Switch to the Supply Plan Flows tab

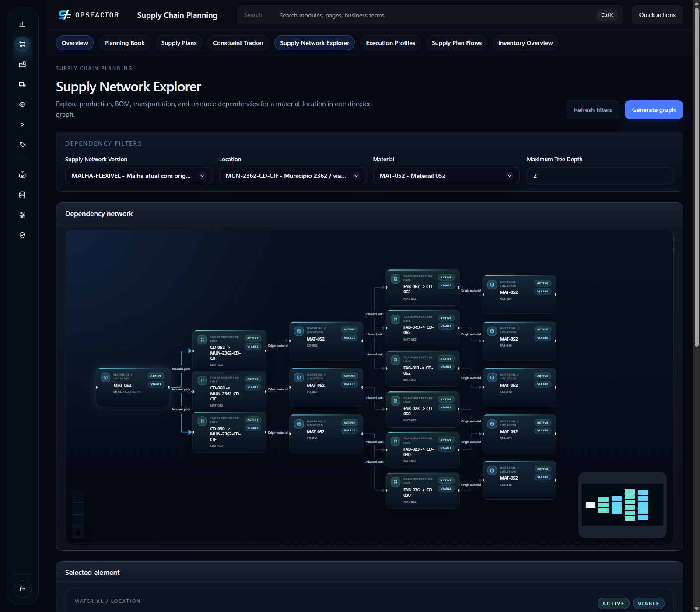coord(457,43)
